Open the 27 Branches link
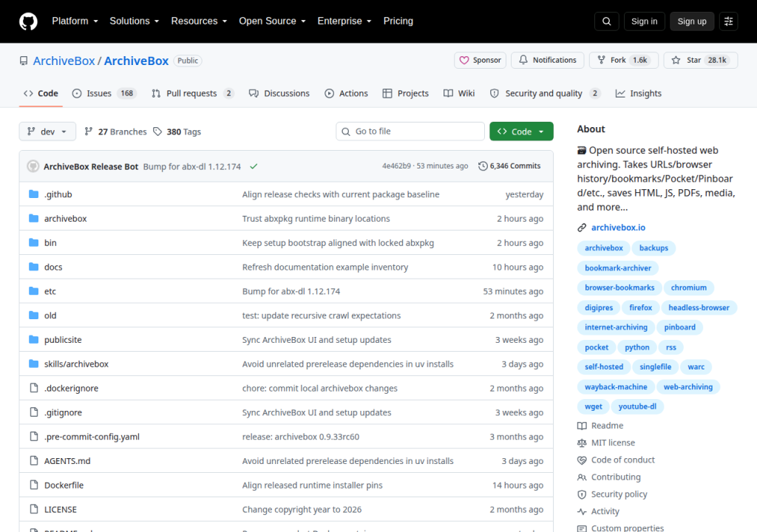The width and height of the screenshot is (757, 532). tap(115, 132)
